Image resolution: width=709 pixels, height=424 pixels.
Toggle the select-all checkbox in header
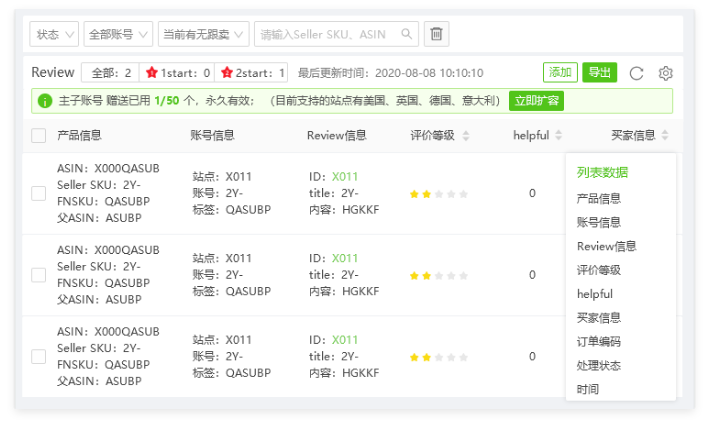[38, 136]
